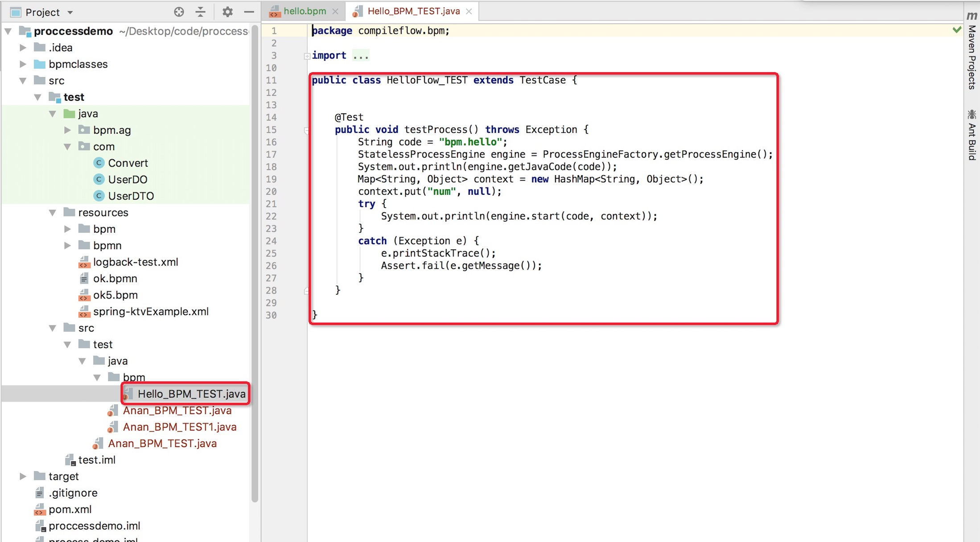Click the scroll from source crosshair icon
980x542 pixels.
[179, 12]
